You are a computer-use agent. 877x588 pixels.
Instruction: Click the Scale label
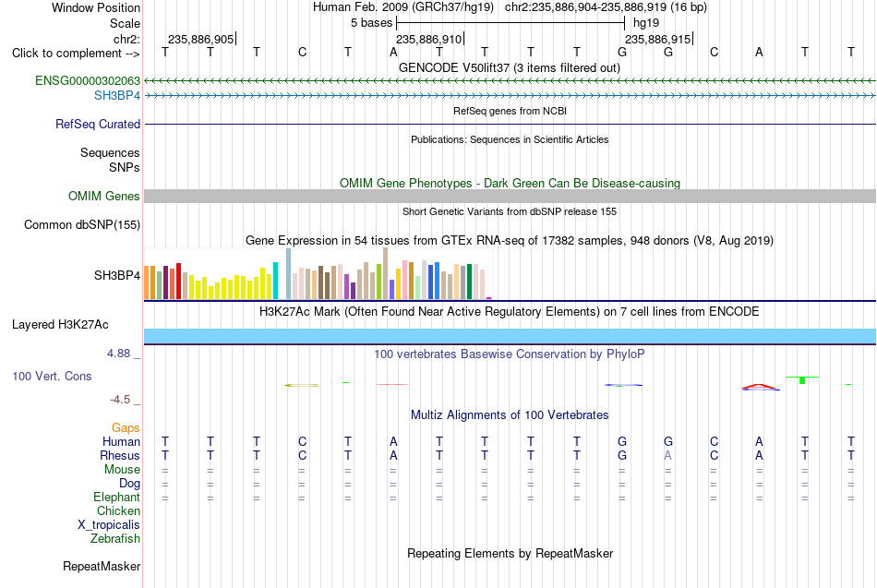click(x=125, y=23)
